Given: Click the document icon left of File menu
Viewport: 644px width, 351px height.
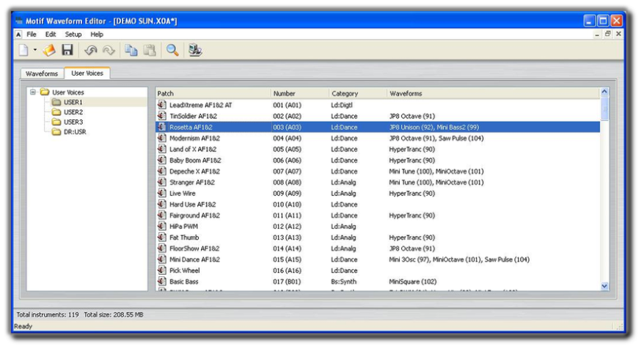Looking at the screenshot, I should point(18,34).
